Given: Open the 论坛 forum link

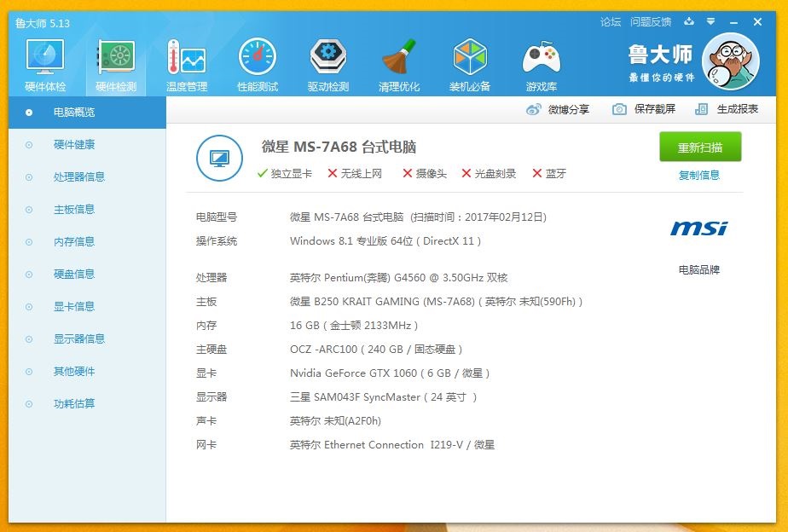Looking at the screenshot, I should click(611, 20).
